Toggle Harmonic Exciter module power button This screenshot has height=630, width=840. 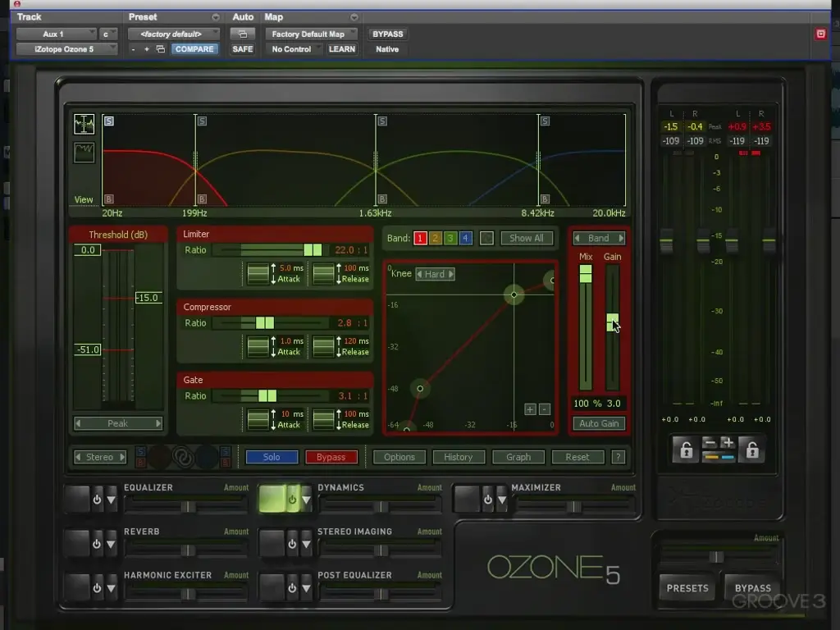click(x=97, y=587)
